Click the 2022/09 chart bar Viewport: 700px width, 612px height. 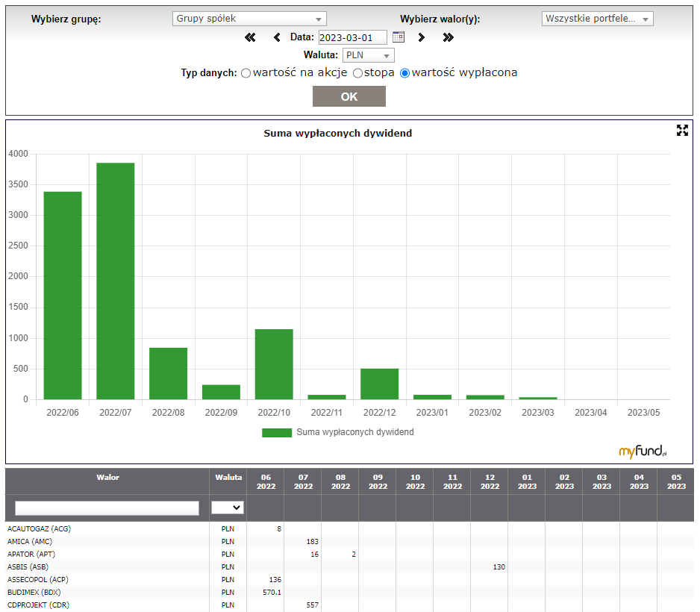(x=221, y=392)
